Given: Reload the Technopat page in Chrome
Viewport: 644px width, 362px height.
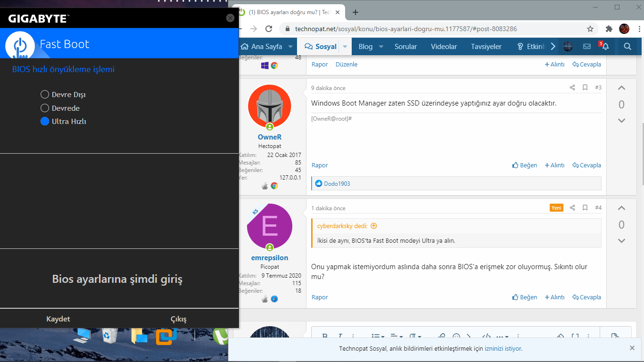Looking at the screenshot, I should (269, 29).
